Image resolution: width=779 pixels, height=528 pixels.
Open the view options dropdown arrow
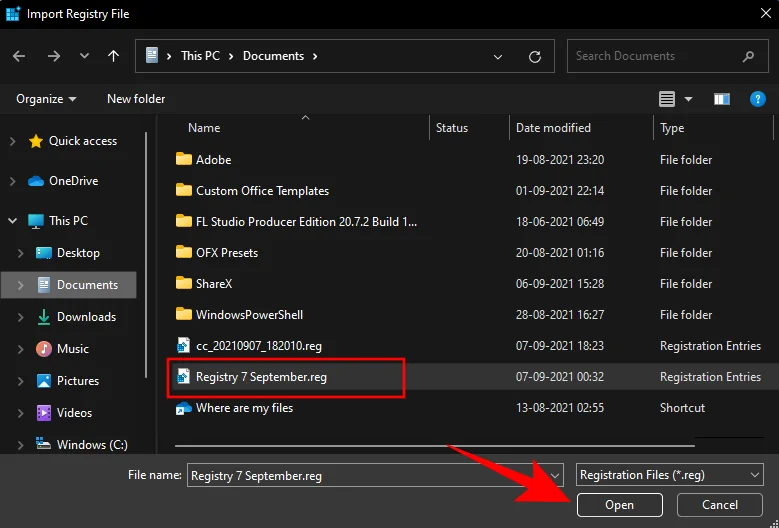click(689, 99)
